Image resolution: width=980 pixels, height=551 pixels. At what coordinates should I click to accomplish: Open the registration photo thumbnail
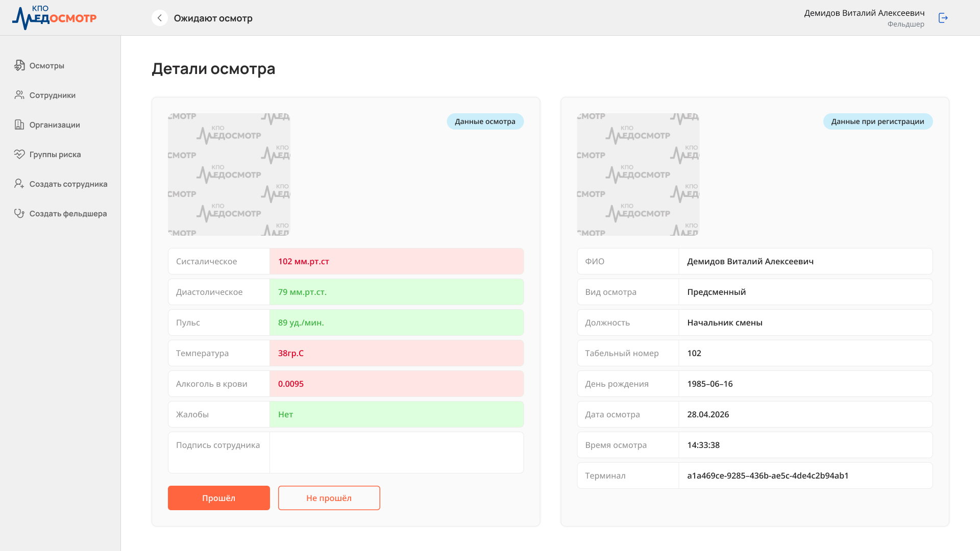(x=638, y=174)
